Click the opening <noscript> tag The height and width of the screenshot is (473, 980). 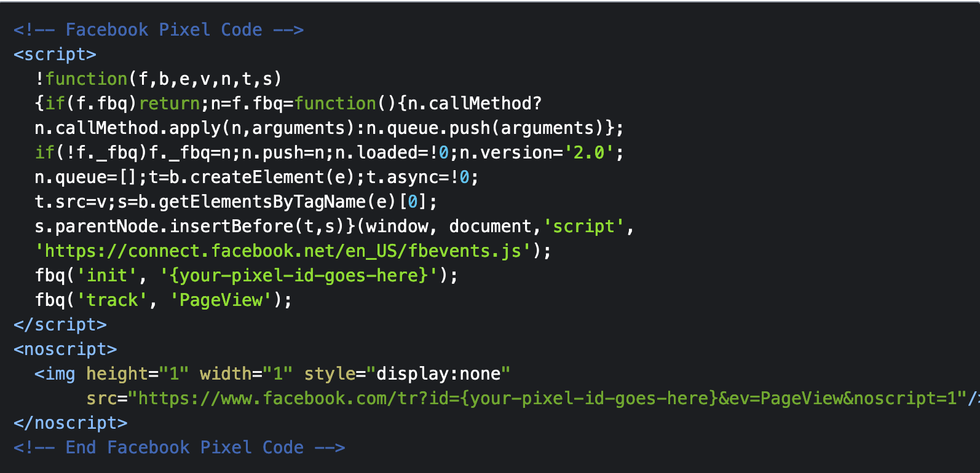click(65, 349)
